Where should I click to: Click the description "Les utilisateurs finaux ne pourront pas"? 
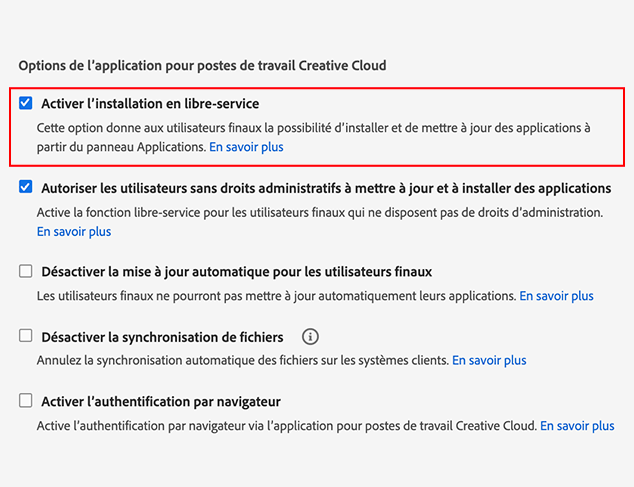point(276,296)
